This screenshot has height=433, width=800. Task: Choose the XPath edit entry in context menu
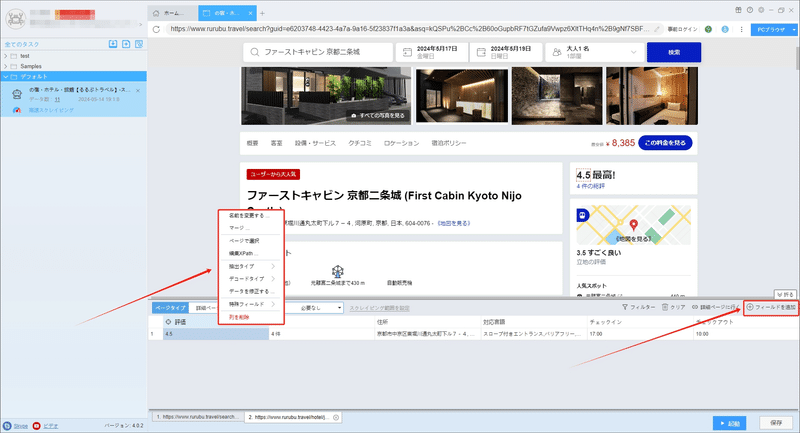click(x=251, y=253)
